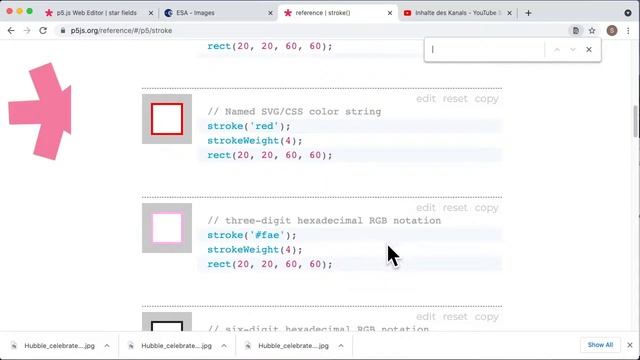Open the Chrome three-dot menu
This screenshot has width=640, height=360.
pos(628,31)
